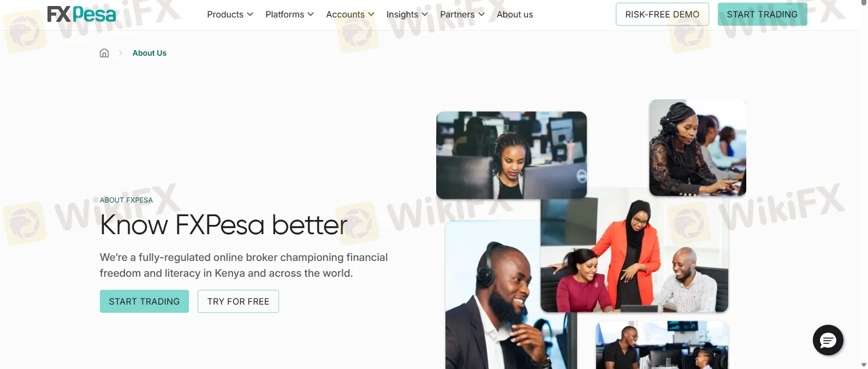The width and height of the screenshot is (868, 369).
Task: Expand the Products dropdown menu
Action: [x=230, y=14]
